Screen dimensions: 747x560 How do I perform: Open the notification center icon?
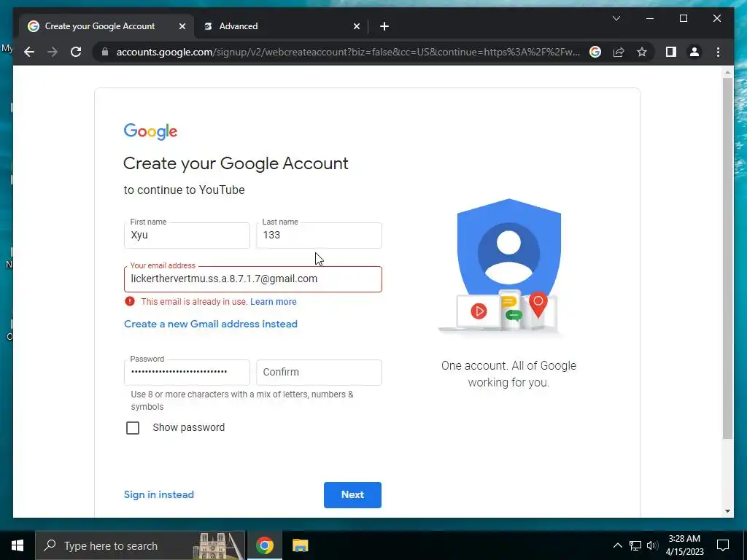pos(723,545)
